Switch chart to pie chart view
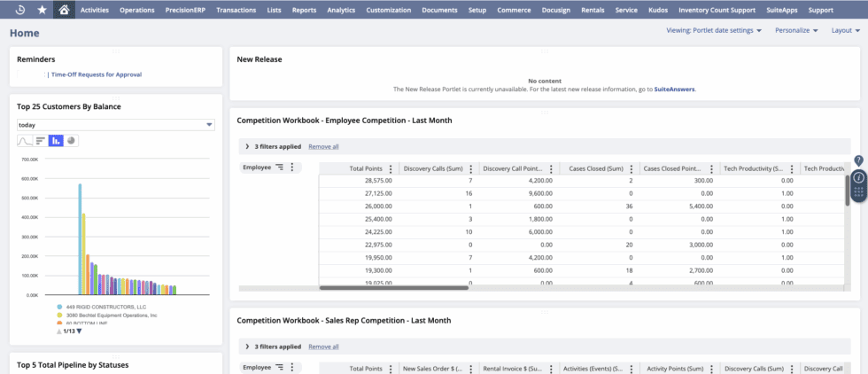 pos(72,141)
